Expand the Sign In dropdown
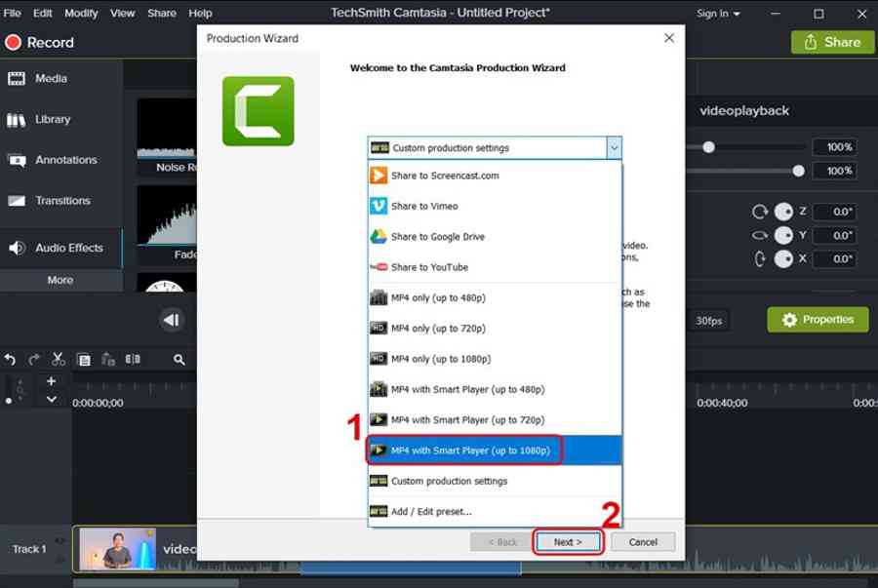 click(x=718, y=14)
